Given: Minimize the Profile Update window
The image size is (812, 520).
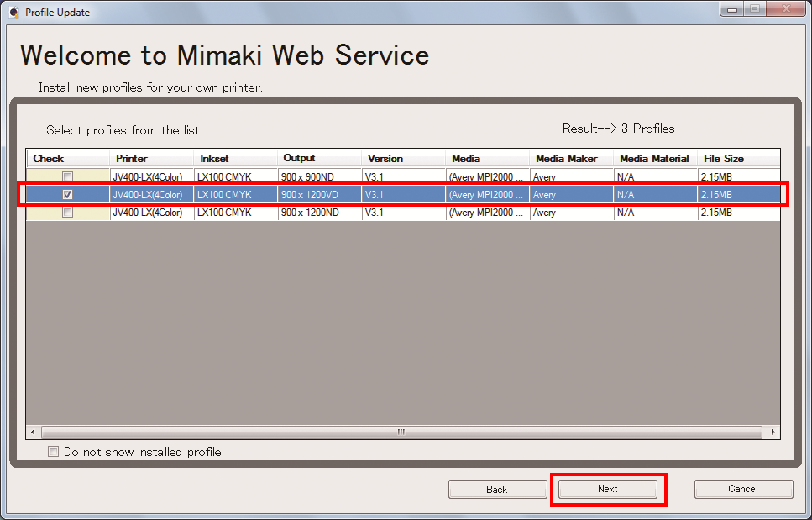Looking at the screenshot, I should pos(732,10).
